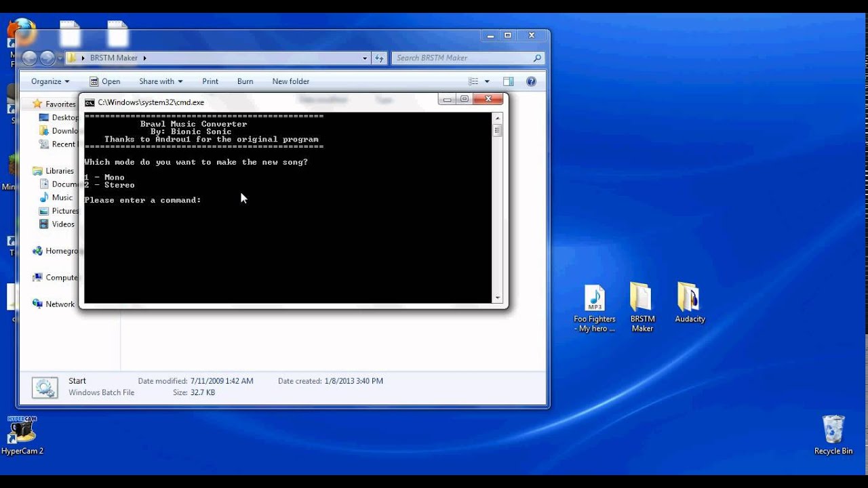The height and width of the screenshot is (488, 868).
Task: Select Desktop in Favorites
Action: click(58, 117)
